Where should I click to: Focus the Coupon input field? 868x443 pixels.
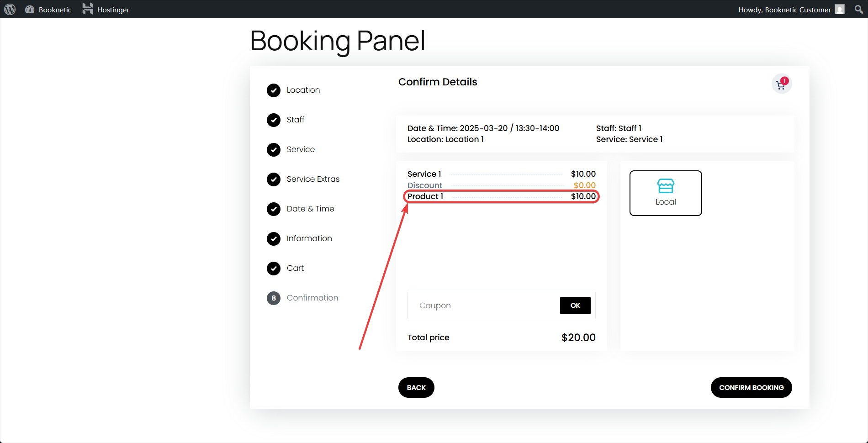484,306
